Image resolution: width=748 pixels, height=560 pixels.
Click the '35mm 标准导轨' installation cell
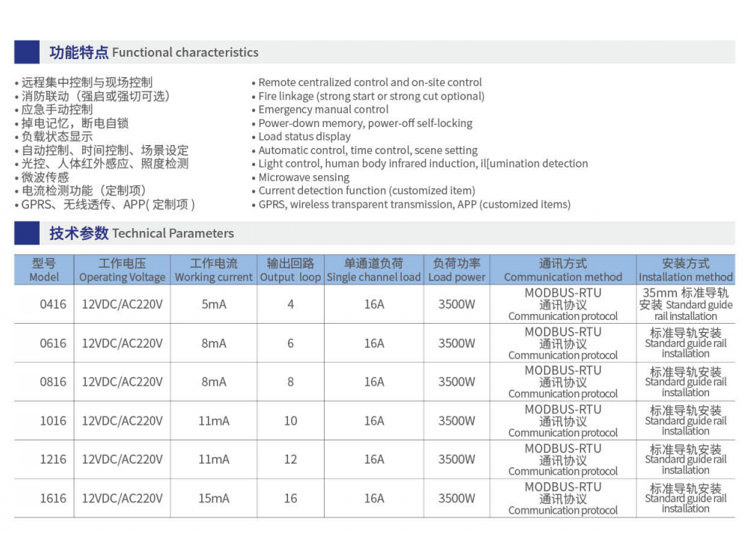(x=685, y=304)
